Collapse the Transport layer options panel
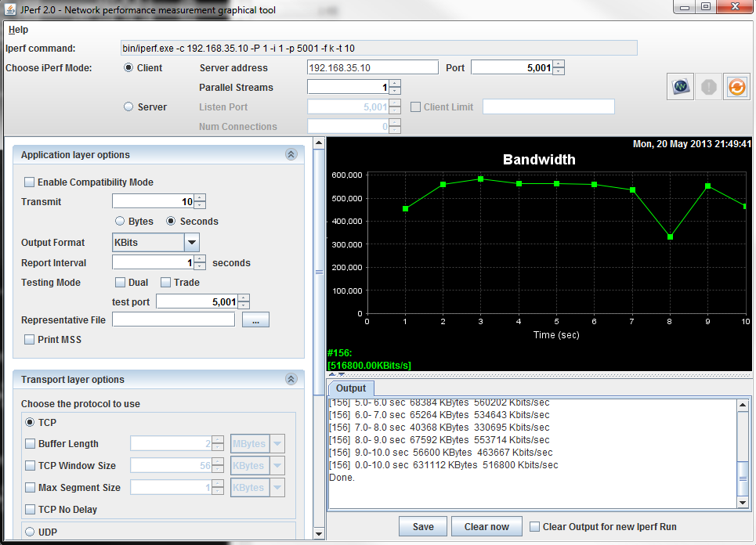 291,380
